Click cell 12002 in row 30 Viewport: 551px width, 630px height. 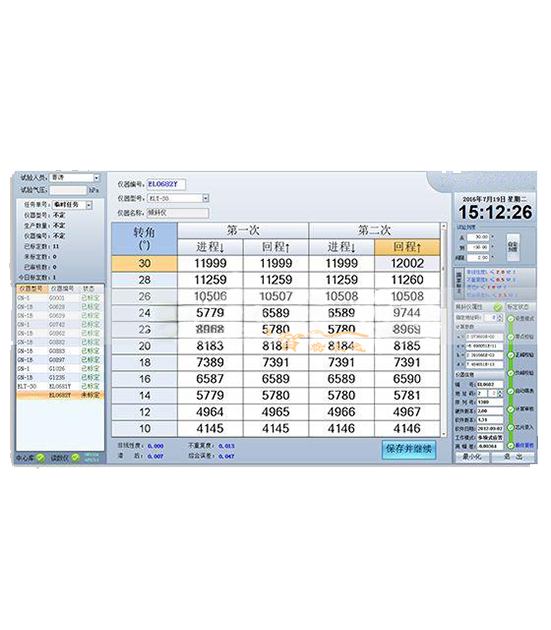407,264
